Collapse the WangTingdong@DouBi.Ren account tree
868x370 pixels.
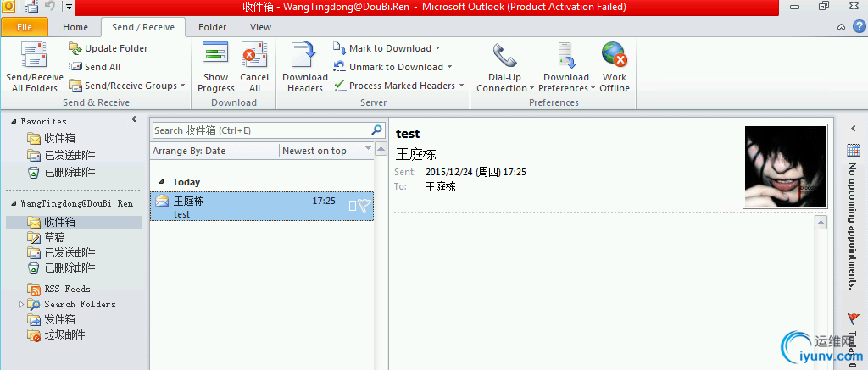[14, 203]
